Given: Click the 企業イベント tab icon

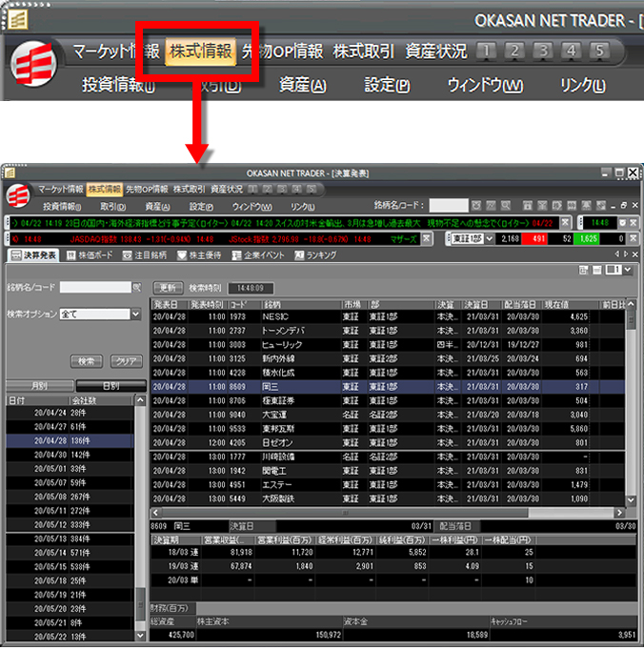Looking at the screenshot, I should (236, 255).
